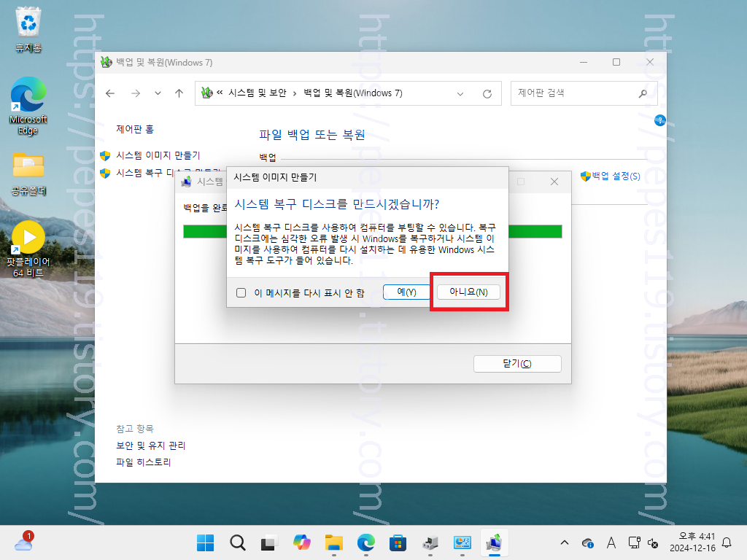Select 백업 및 복원(Windows 7) breadcrumb
The image size is (747, 560).
(x=353, y=93)
